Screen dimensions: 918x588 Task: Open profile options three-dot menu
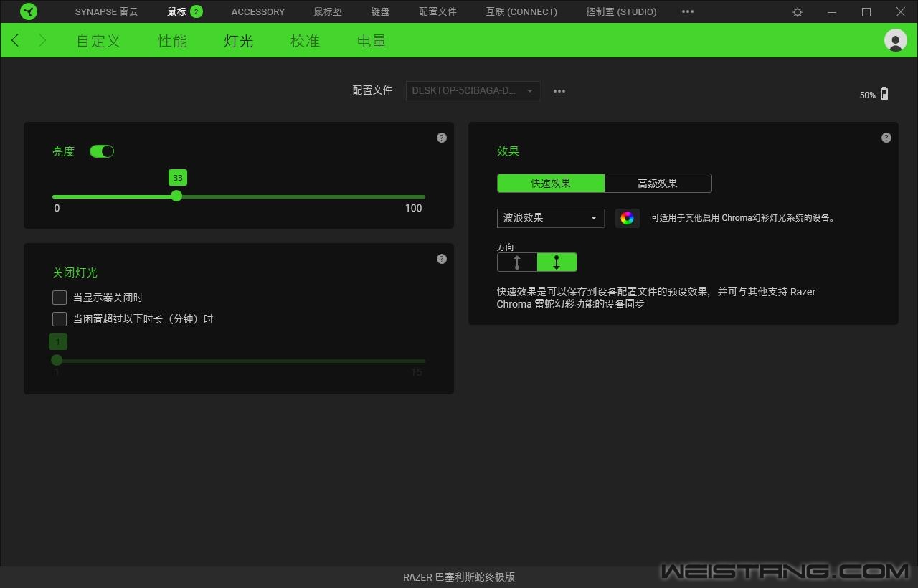(x=559, y=91)
